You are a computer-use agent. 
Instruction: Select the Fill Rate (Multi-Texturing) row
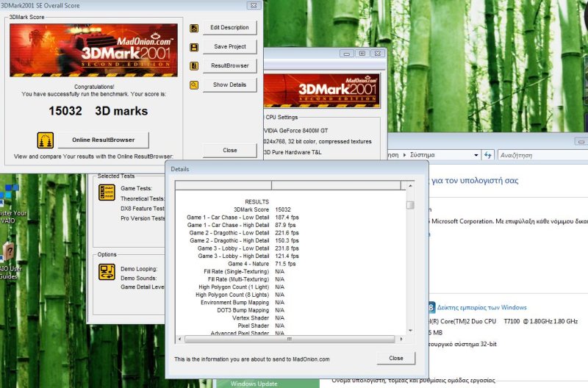pyautogui.click(x=246, y=279)
